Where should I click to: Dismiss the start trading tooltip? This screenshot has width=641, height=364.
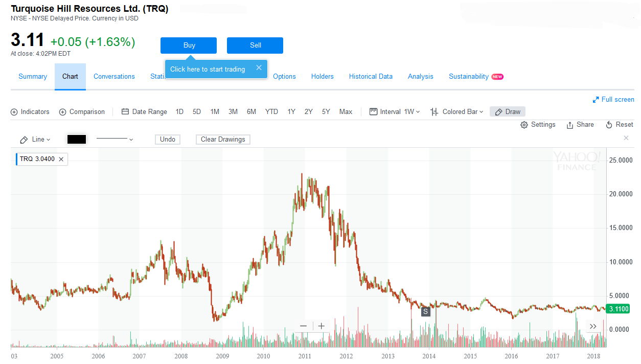point(259,67)
